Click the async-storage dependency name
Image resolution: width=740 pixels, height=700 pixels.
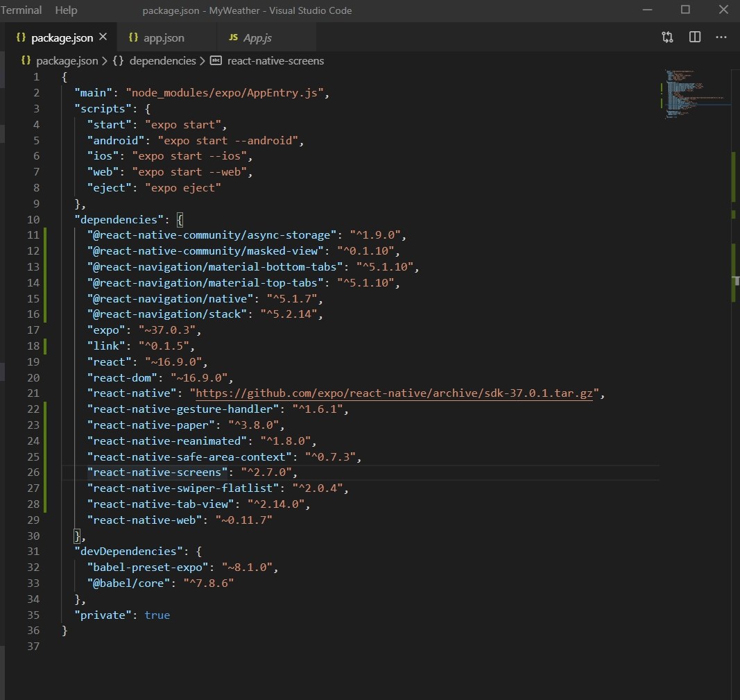pyautogui.click(x=212, y=235)
